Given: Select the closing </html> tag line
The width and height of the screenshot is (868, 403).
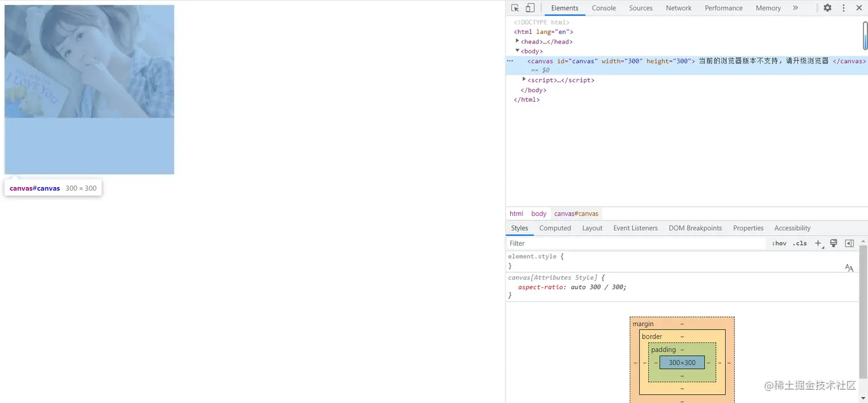Looking at the screenshot, I should [527, 99].
